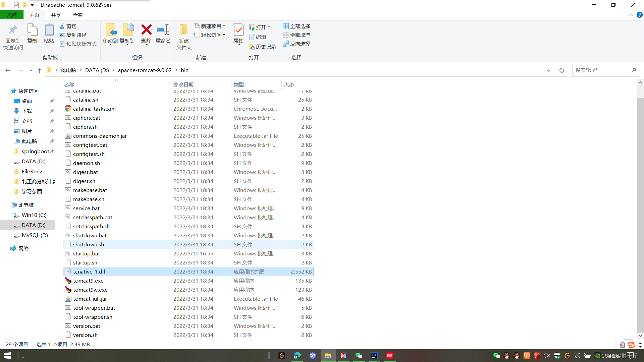
Task: Click the Properties checkmark icon
Action: [238, 30]
